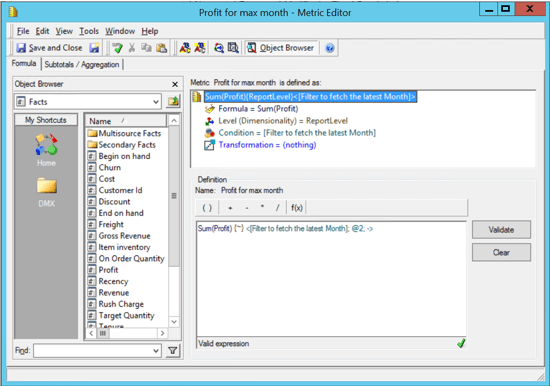550x386 pixels.
Task: Click the Paste clipboard icon
Action: (x=161, y=48)
